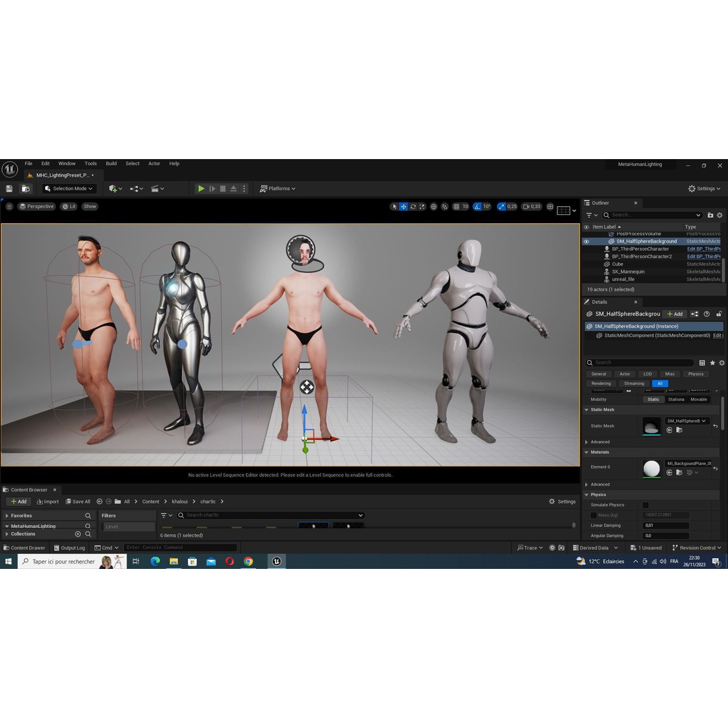The image size is (728, 728).
Task: Open viewport hamburger options menu
Action: point(9,207)
